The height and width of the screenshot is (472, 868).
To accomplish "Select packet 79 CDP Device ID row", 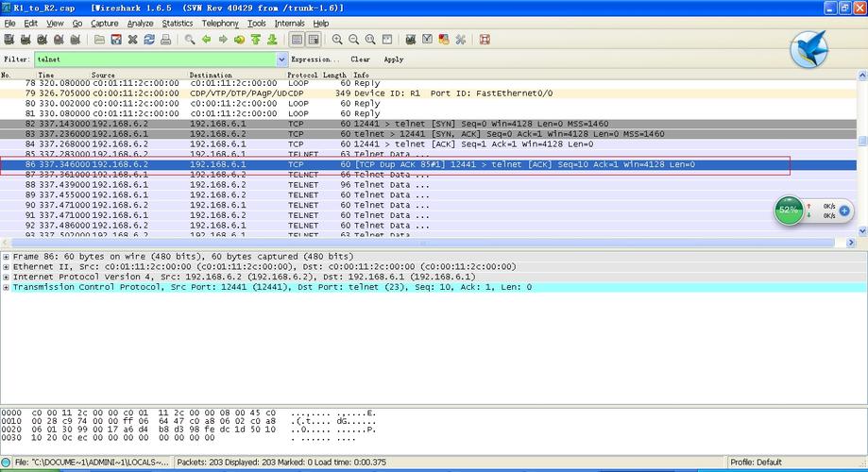I will click(428, 93).
